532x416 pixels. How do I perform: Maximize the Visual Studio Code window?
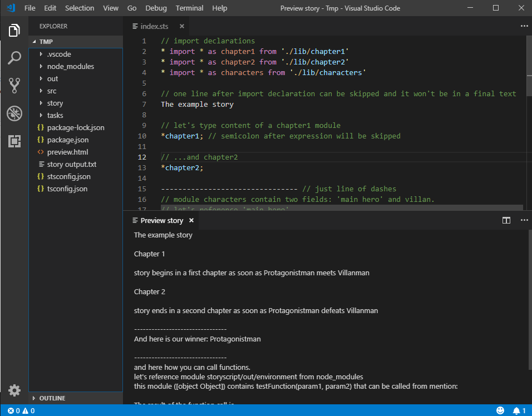click(x=496, y=8)
